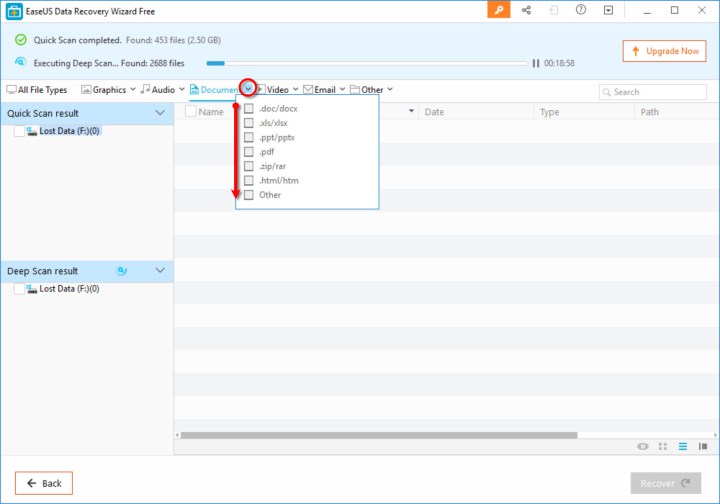Viewport: 720px width, 504px height.
Task: Switch to thumbnail grid view
Action: pyautogui.click(x=663, y=446)
